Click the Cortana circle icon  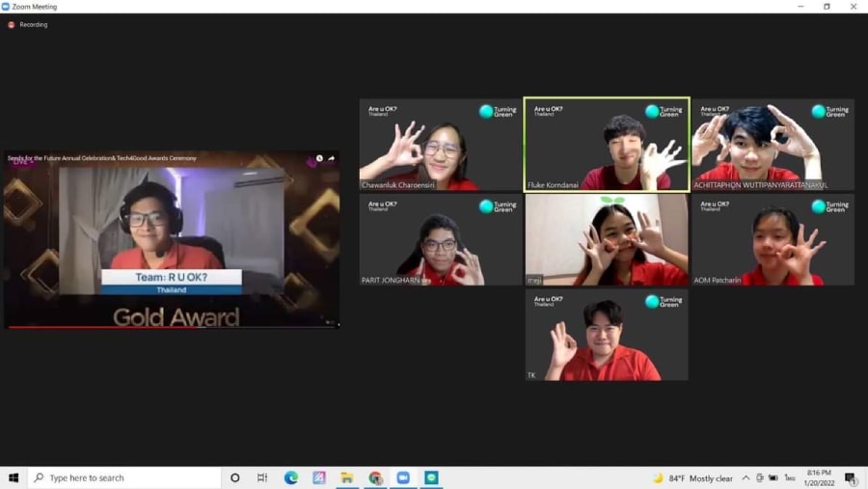point(234,477)
